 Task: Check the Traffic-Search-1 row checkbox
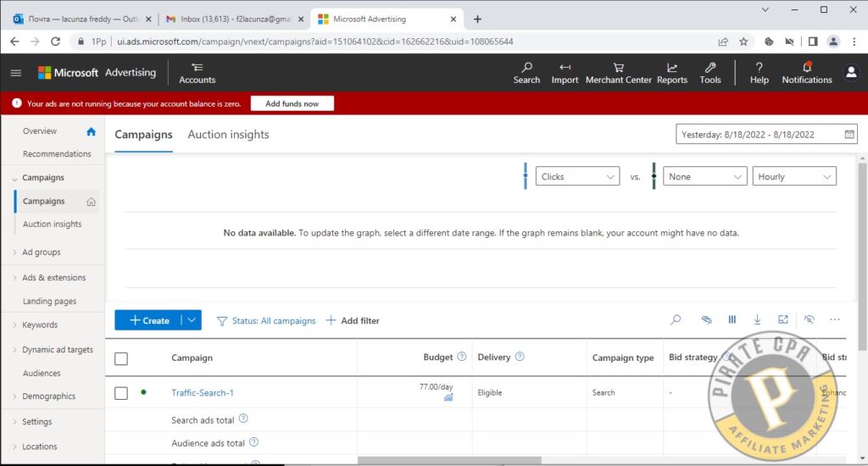[121, 393]
